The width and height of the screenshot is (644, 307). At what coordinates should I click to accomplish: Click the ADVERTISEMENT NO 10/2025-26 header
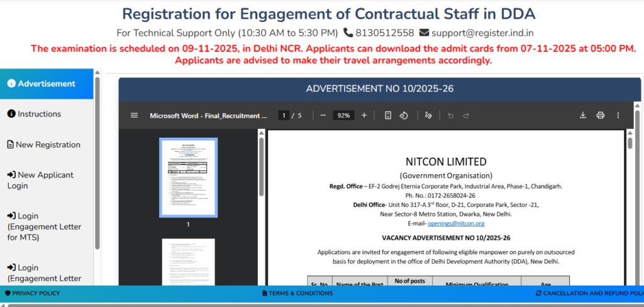point(379,89)
